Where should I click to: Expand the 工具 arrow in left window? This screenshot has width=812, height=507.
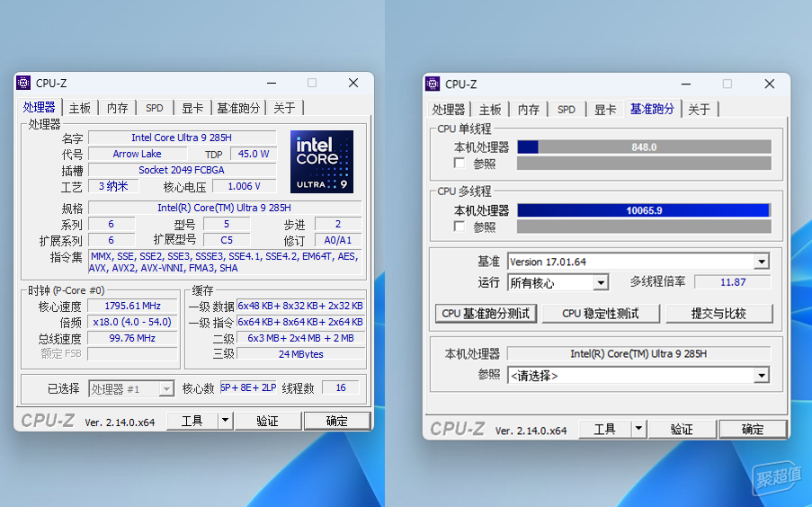point(226,421)
